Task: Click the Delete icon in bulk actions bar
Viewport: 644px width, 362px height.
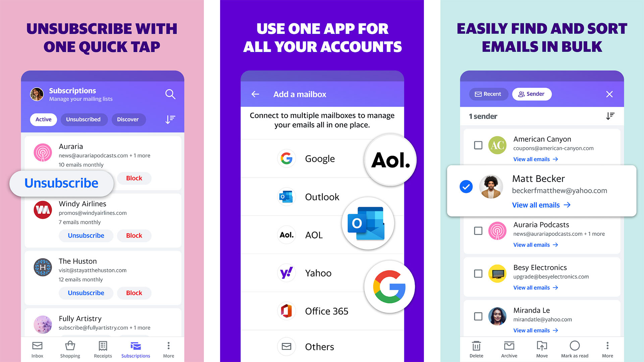Action: [476, 347]
